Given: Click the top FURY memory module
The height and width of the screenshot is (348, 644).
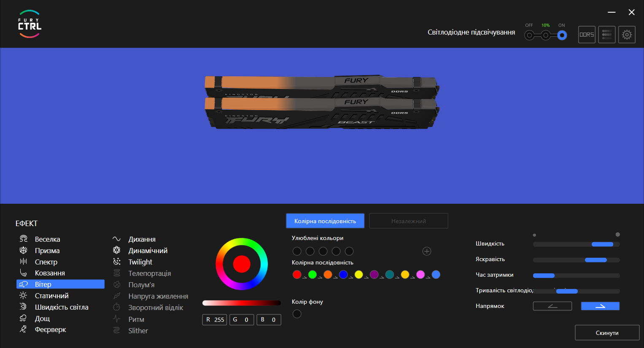Looking at the screenshot, I should [x=322, y=86].
